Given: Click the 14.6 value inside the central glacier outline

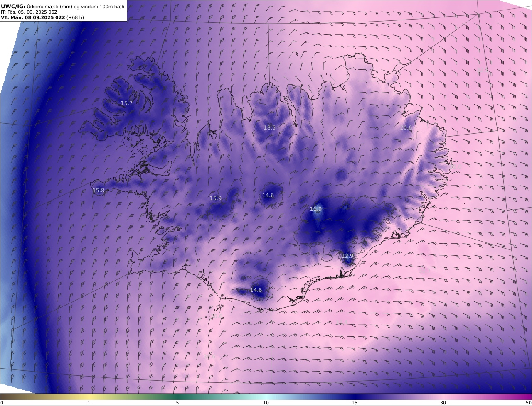Looking at the screenshot, I should pos(268,195).
